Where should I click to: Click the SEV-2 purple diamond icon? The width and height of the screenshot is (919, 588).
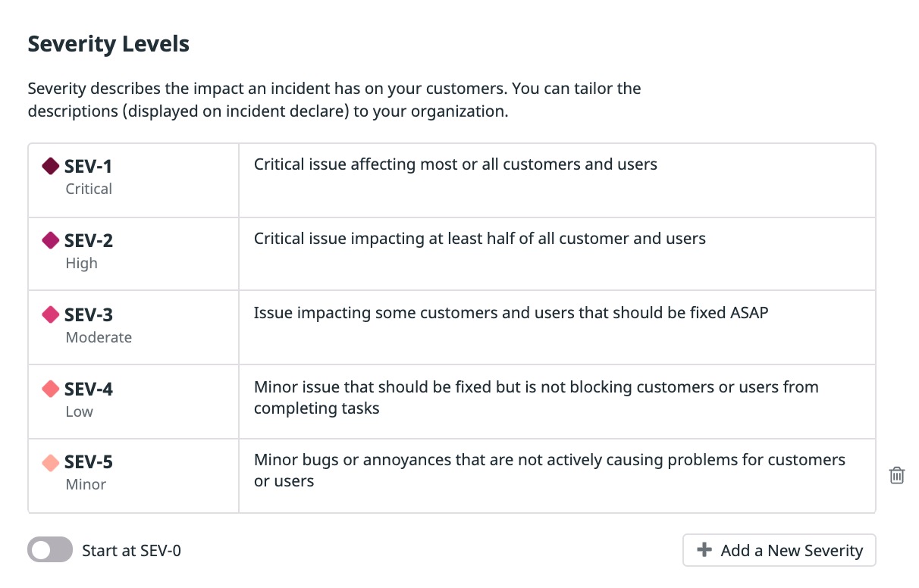tap(51, 240)
